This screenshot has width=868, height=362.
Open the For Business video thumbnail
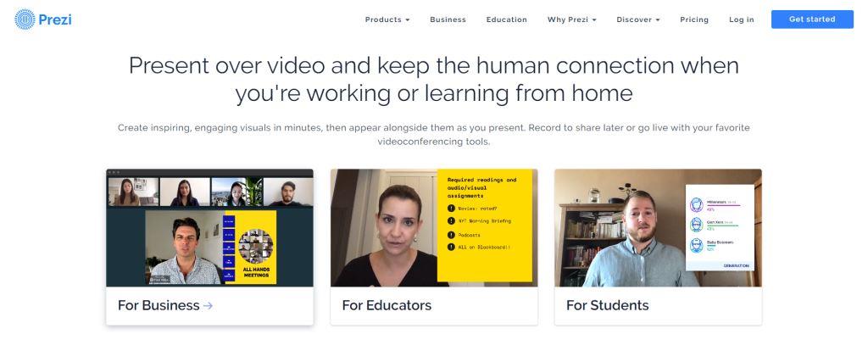pos(210,227)
